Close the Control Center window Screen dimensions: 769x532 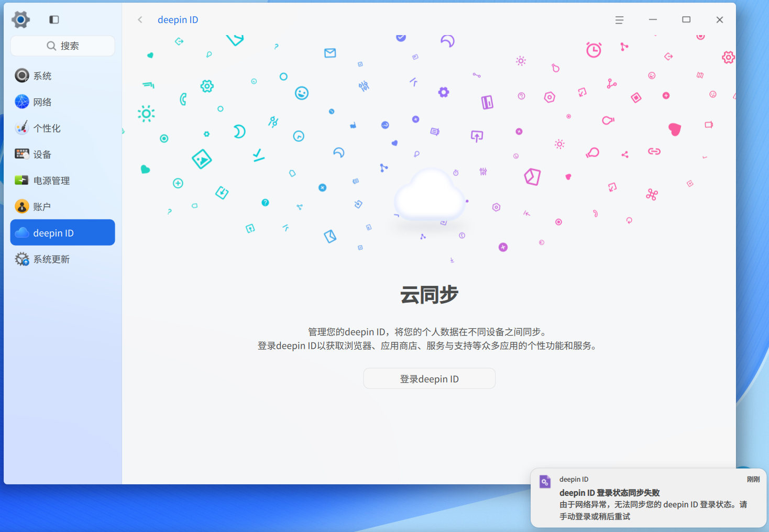(x=720, y=20)
